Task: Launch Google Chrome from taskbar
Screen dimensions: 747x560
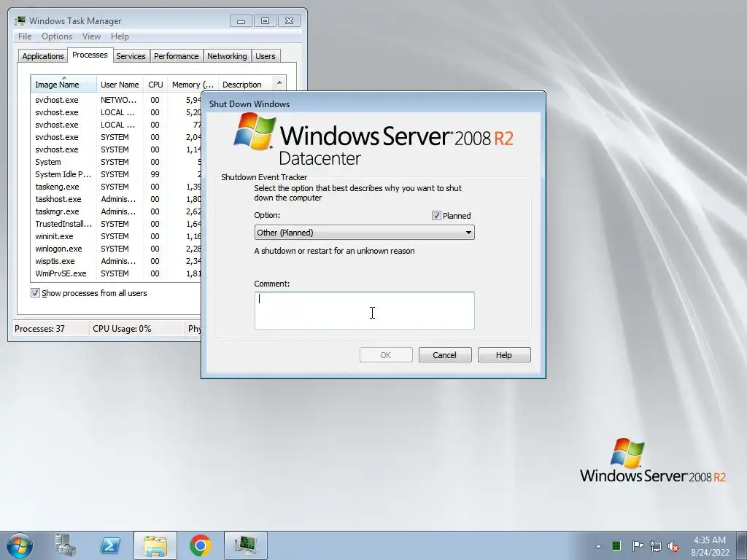Action: pos(200,545)
